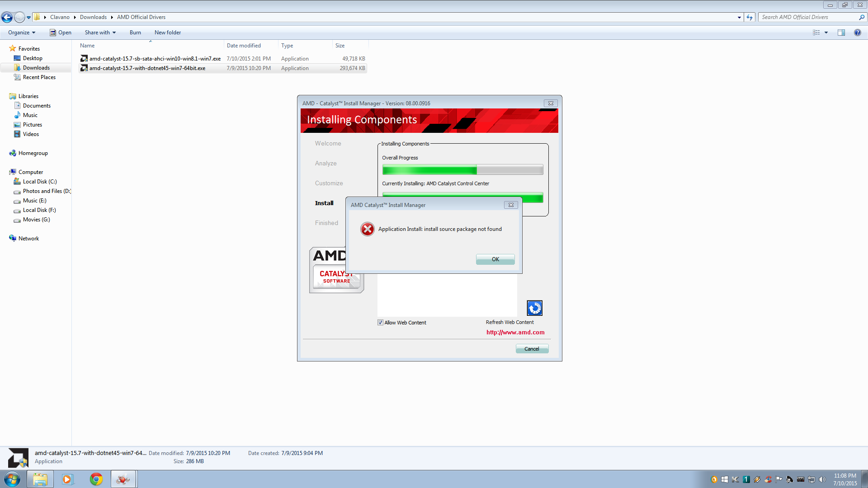The image size is (868, 488).
Task: Click the Refresh Web Content icon
Action: coord(533,308)
